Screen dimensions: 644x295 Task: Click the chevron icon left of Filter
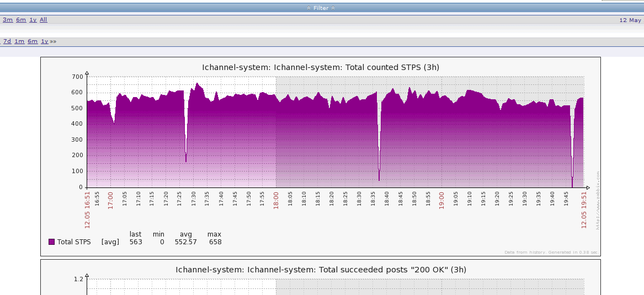pos(309,8)
